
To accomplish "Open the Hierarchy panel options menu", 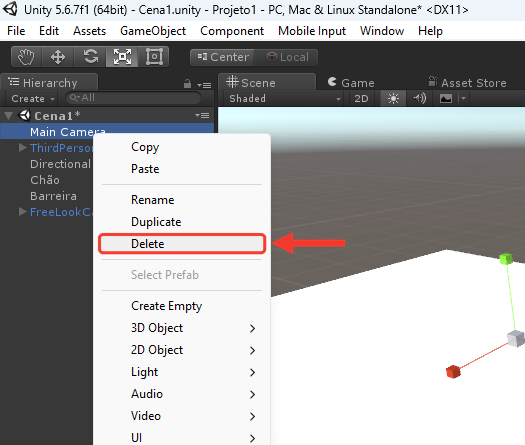I will [204, 85].
